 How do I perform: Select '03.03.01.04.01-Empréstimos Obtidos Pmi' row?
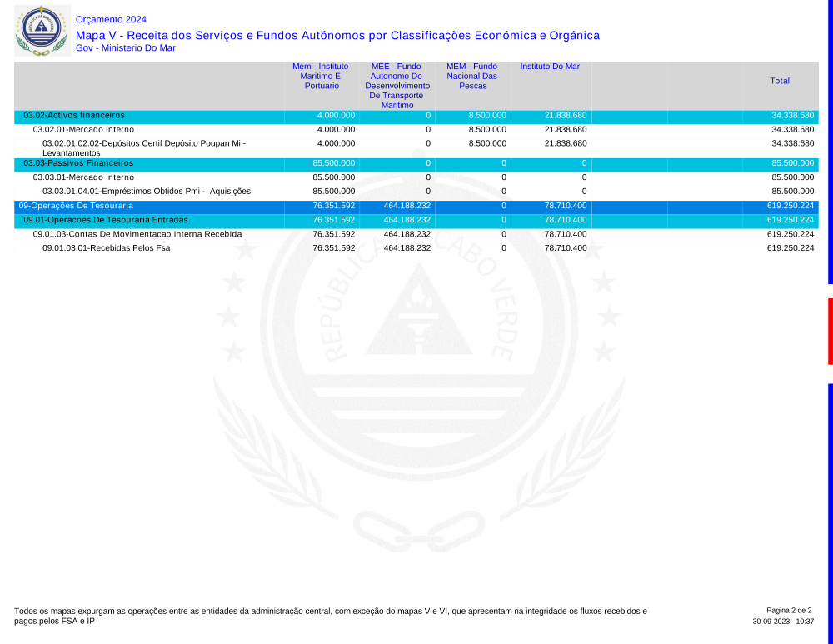[147, 192]
